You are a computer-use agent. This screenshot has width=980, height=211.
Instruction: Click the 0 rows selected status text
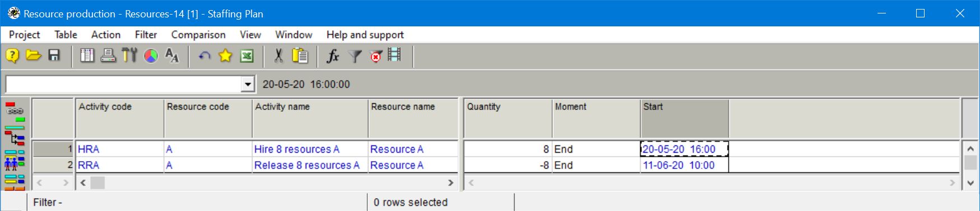point(410,203)
